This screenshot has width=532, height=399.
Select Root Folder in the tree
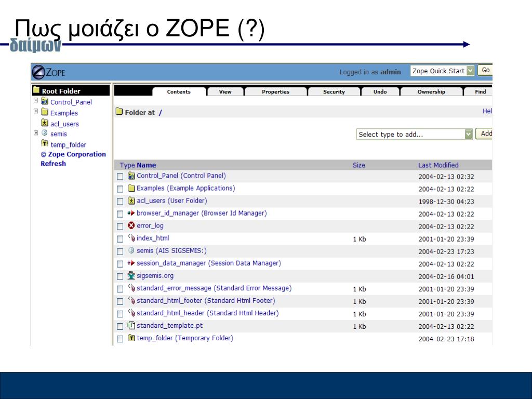coord(61,91)
